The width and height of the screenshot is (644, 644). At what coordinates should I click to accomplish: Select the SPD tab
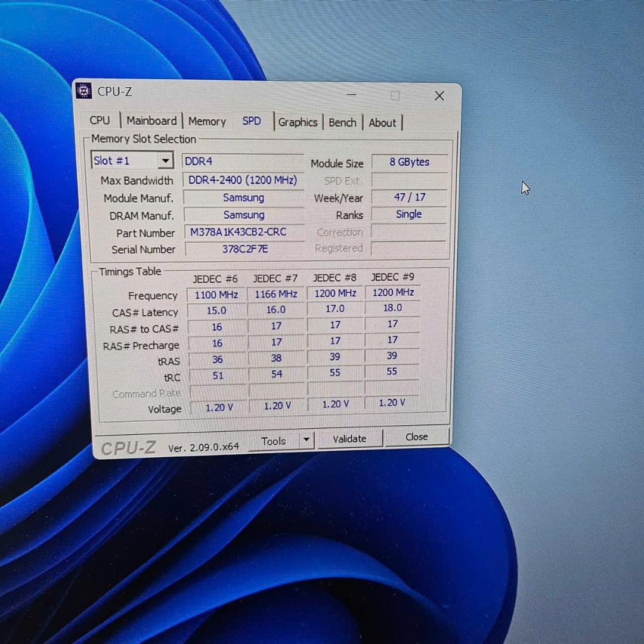point(252,121)
